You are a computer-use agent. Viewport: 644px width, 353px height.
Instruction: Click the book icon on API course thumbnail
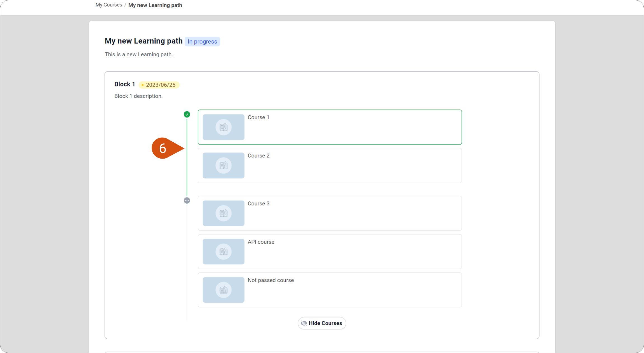coord(223,251)
